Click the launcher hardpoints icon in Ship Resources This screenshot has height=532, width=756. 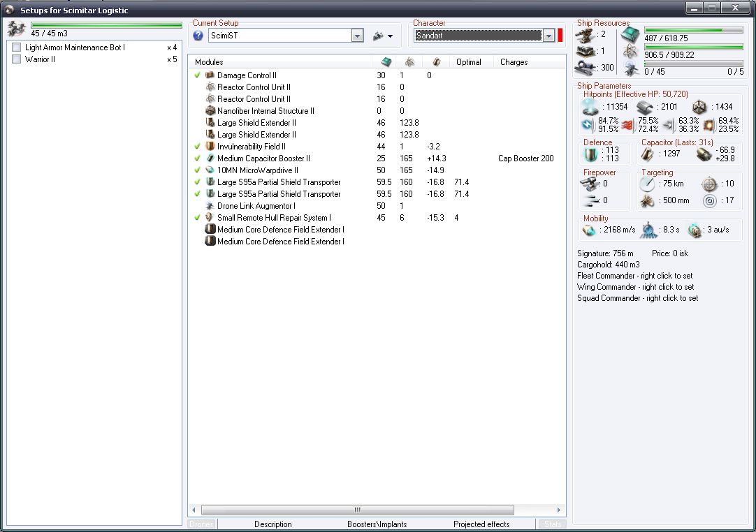point(586,51)
